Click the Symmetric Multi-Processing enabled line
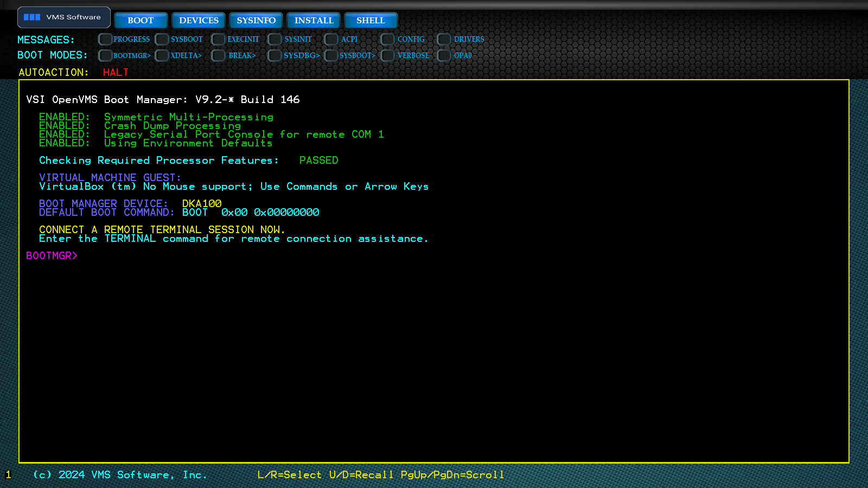Image resolution: width=868 pixels, height=488 pixels. point(156,117)
